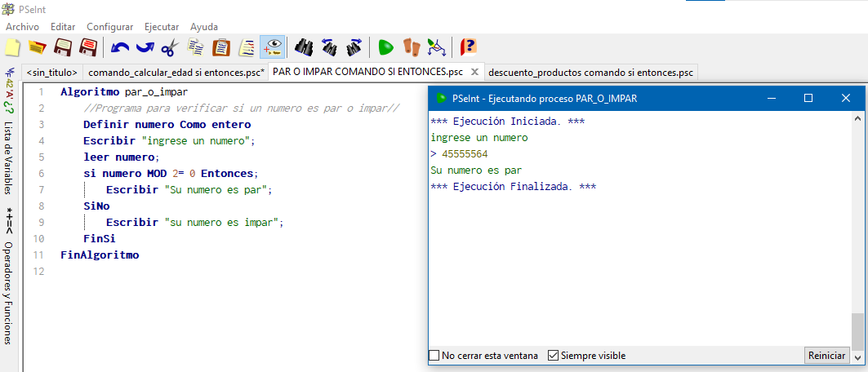The height and width of the screenshot is (372, 868).
Task: Enable "No cerrar esta ventana" checkbox
Action: point(434,356)
